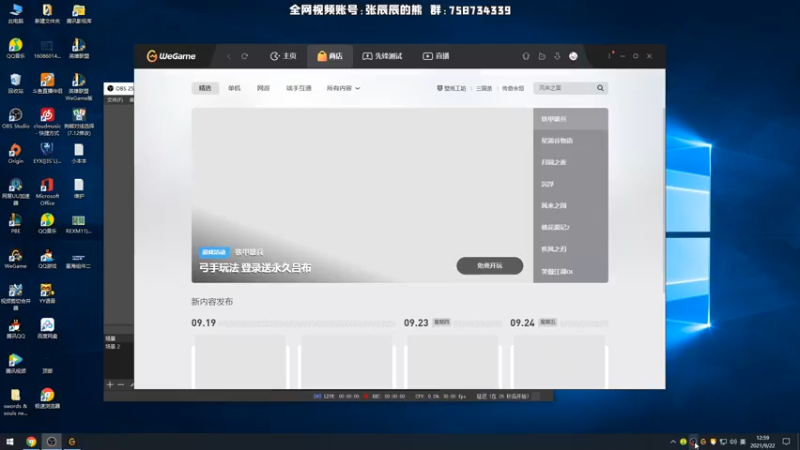Click WeGame in the taskbar
The image size is (800, 450).
point(72,442)
